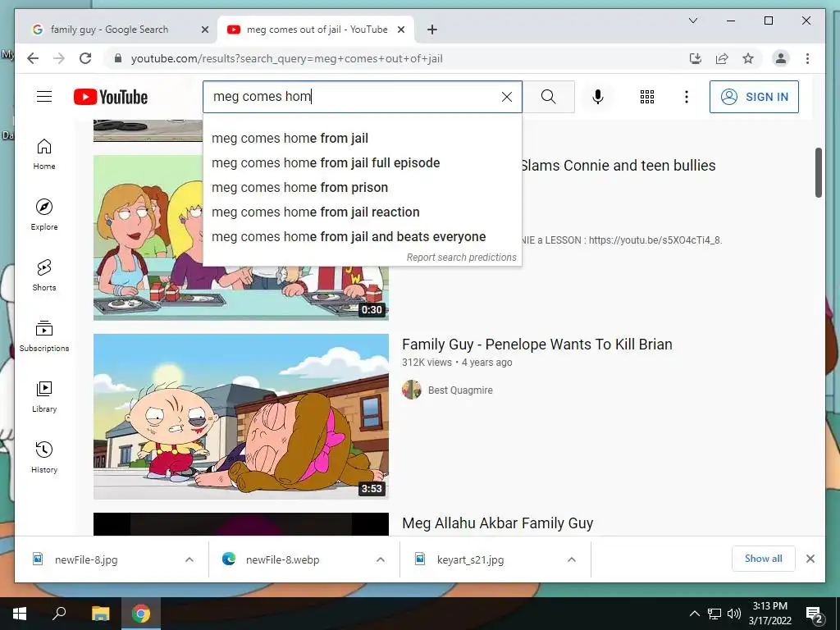Image resolution: width=840 pixels, height=630 pixels.
Task: Open a new tab with the plus button
Action: (x=432, y=30)
